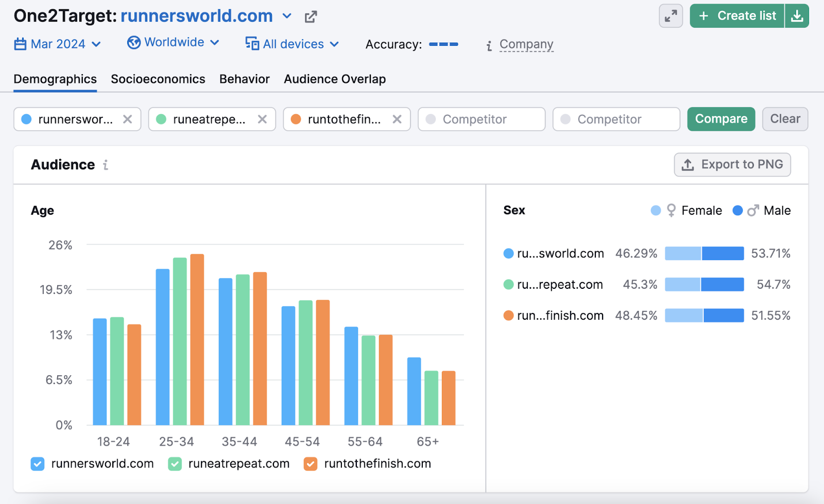Image resolution: width=824 pixels, height=504 pixels.
Task: Switch to the Audience Overlap tab
Action: pos(335,79)
